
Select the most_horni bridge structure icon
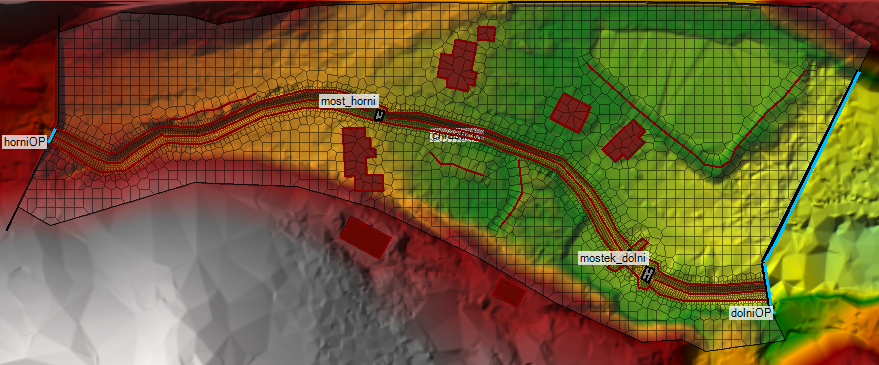click(x=380, y=115)
